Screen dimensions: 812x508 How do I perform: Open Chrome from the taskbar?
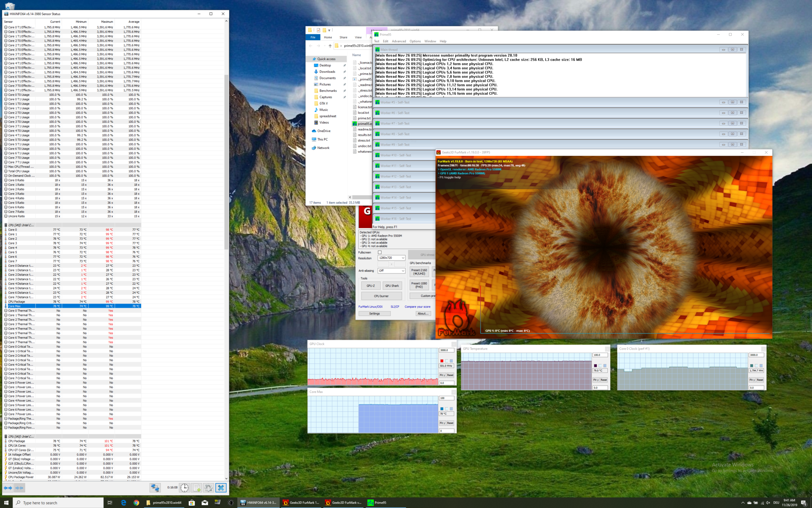tap(136, 502)
